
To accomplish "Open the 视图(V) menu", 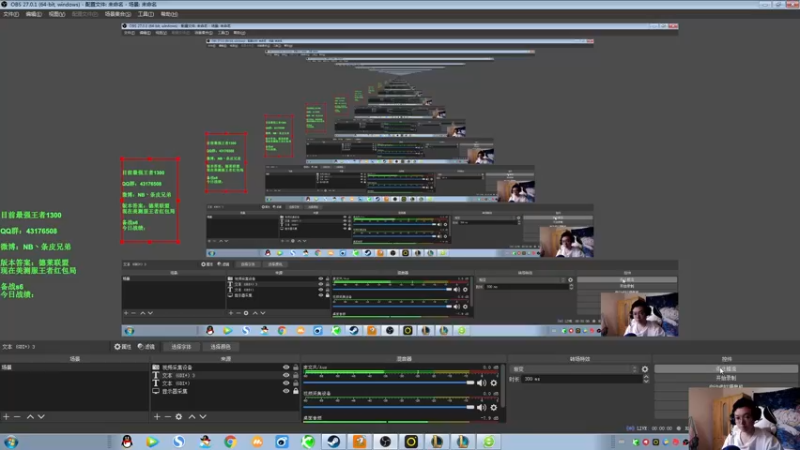I will pyautogui.click(x=57, y=14).
